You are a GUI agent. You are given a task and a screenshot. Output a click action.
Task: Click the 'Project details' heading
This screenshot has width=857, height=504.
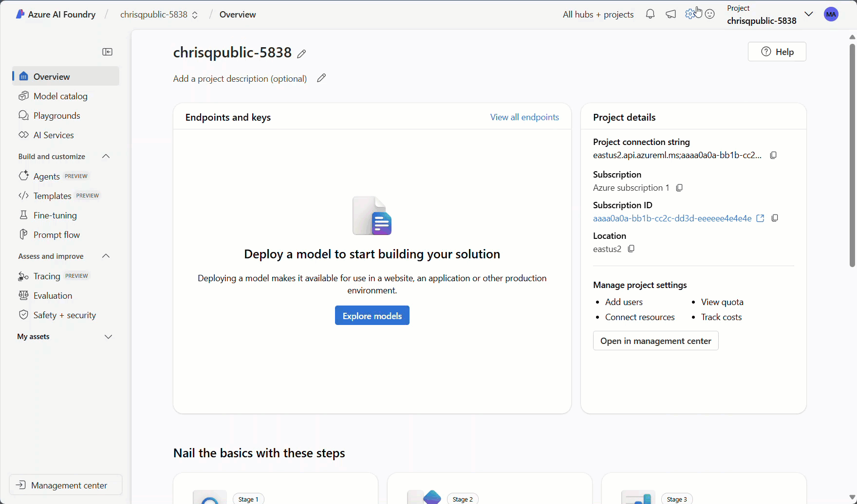(624, 117)
